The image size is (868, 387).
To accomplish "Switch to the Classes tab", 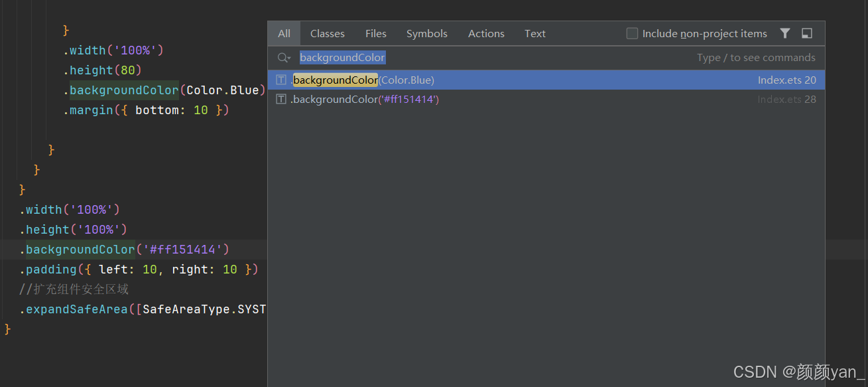I will point(328,33).
